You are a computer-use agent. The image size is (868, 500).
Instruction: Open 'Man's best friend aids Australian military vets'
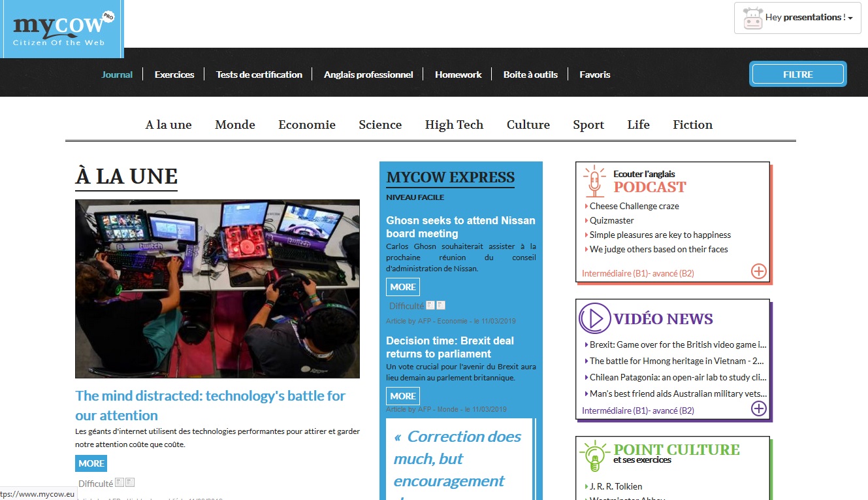click(679, 393)
